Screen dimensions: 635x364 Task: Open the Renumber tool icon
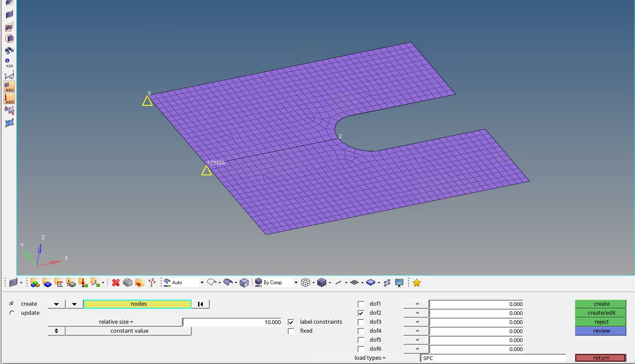click(x=152, y=283)
